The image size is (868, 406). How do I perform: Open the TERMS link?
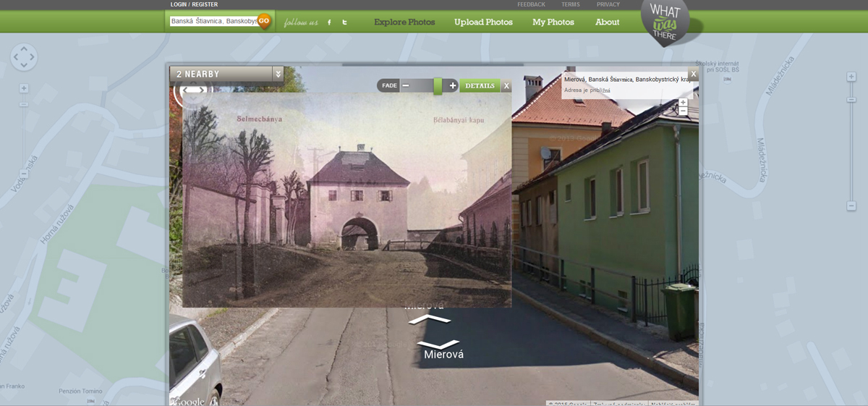click(571, 4)
